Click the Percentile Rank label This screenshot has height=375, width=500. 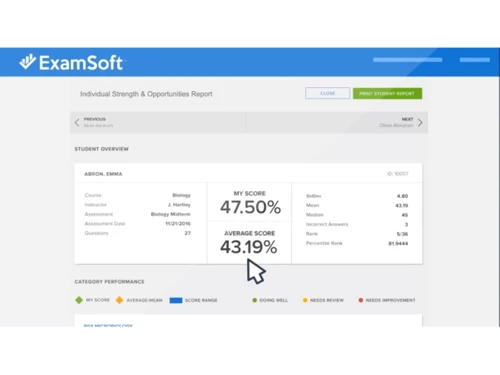point(324,243)
